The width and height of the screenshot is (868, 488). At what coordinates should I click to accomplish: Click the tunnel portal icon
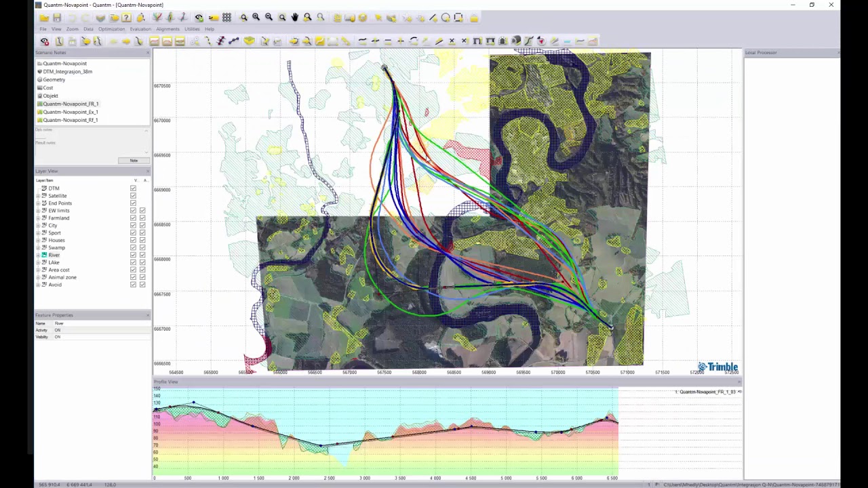coord(502,41)
